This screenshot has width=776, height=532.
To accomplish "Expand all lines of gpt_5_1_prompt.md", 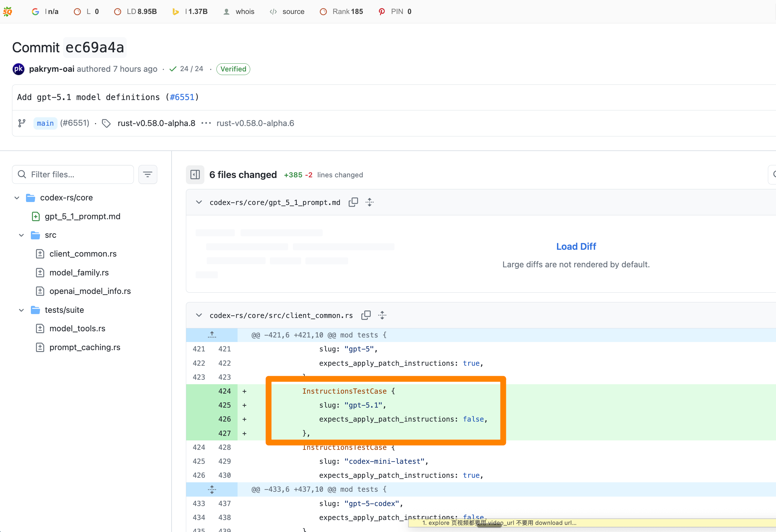I will click(x=369, y=202).
